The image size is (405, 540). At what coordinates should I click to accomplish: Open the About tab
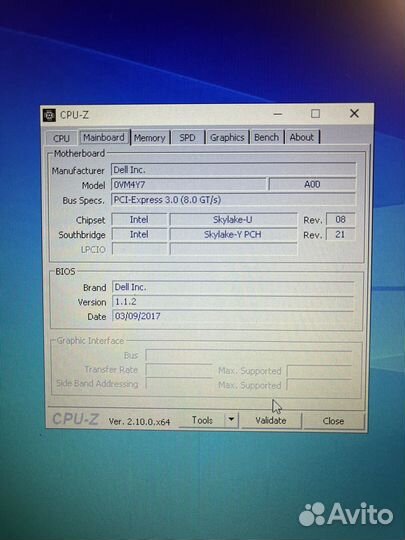302,137
